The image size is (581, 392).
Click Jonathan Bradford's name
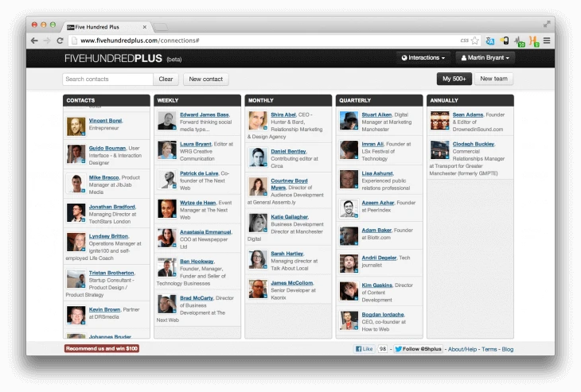[112, 207]
